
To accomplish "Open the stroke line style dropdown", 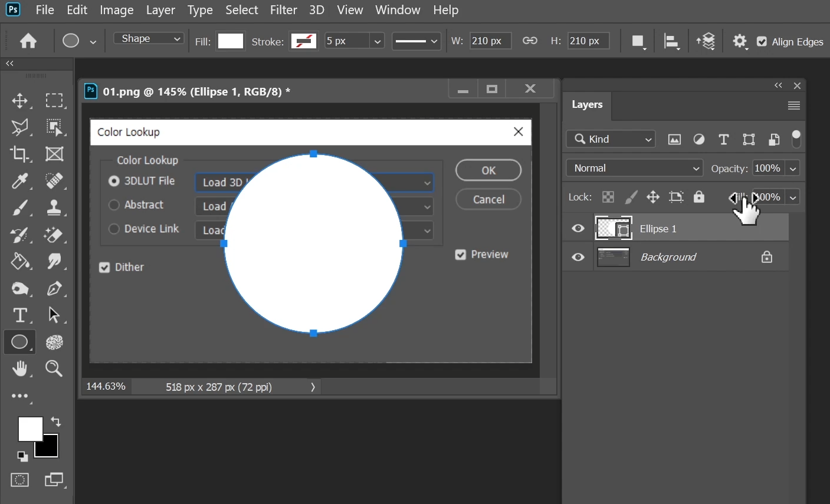I will pos(416,41).
